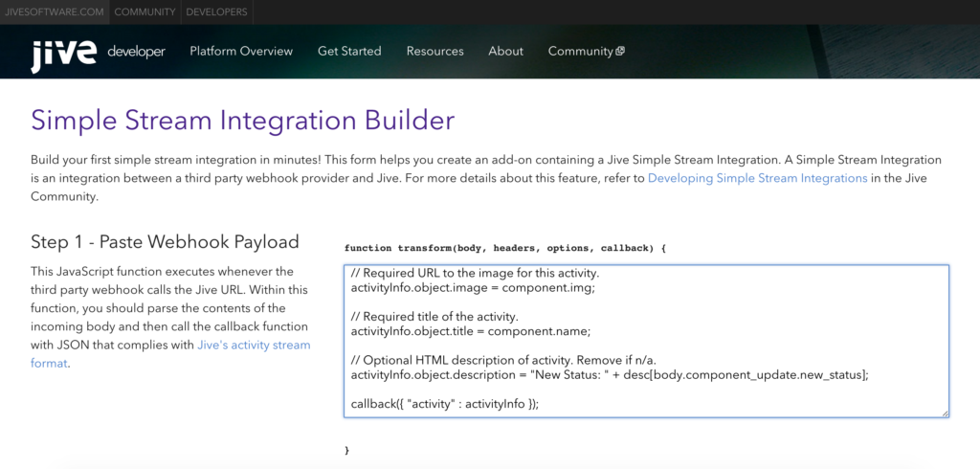Follow the Developing Simple Stream Integrations link
This screenshot has width=980, height=469.
[757, 178]
